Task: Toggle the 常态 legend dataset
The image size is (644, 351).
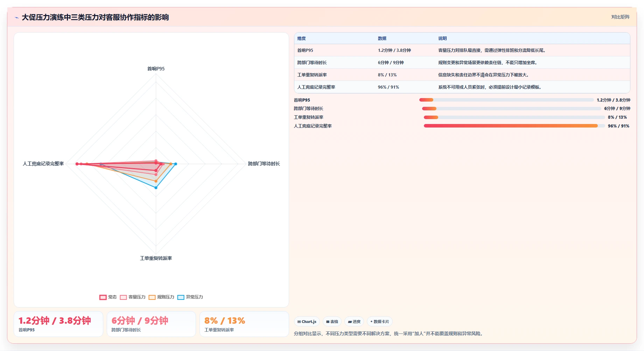Action: pyautogui.click(x=108, y=297)
